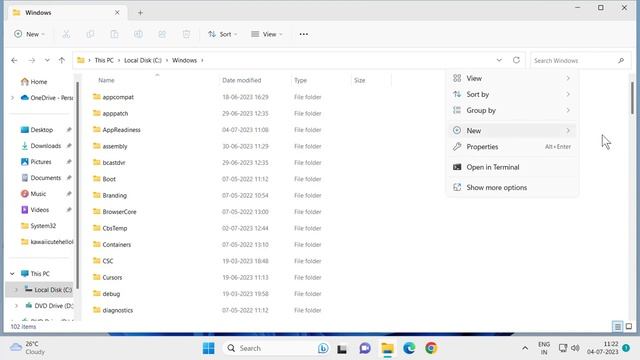The image size is (640, 360).
Task: Switch to large thumbnails view icon
Action: [x=629, y=327]
